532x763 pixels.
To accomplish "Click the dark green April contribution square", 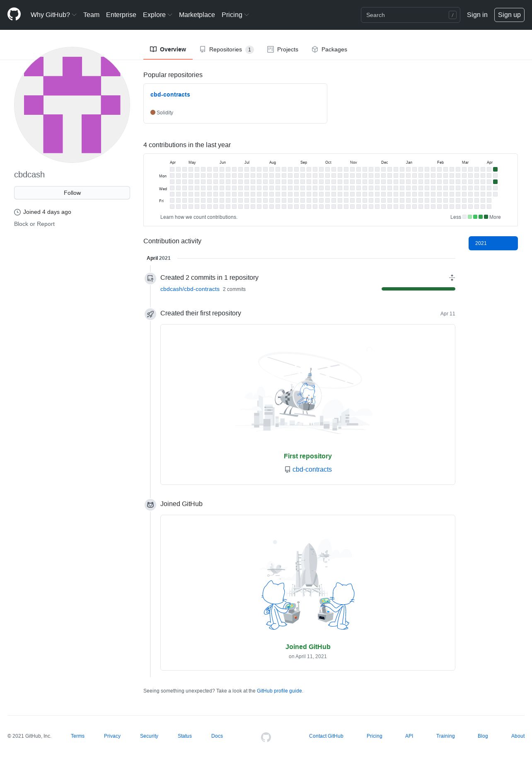I will point(495,170).
